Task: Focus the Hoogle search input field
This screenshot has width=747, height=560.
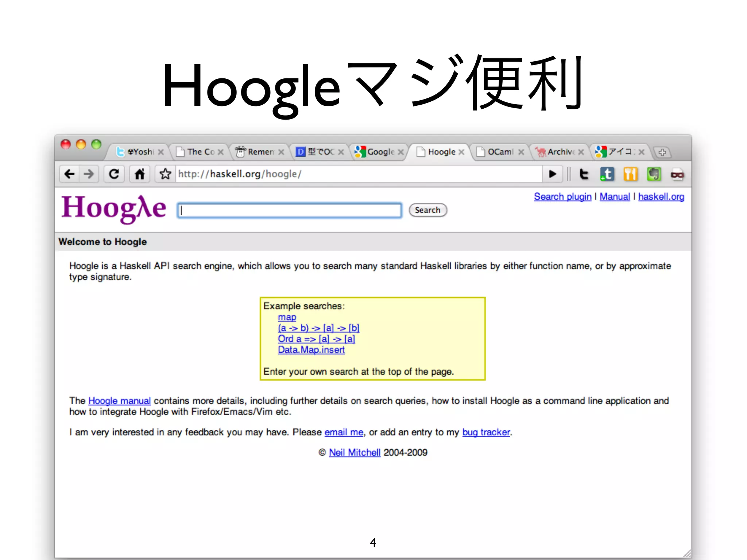Action: coord(290,210)
